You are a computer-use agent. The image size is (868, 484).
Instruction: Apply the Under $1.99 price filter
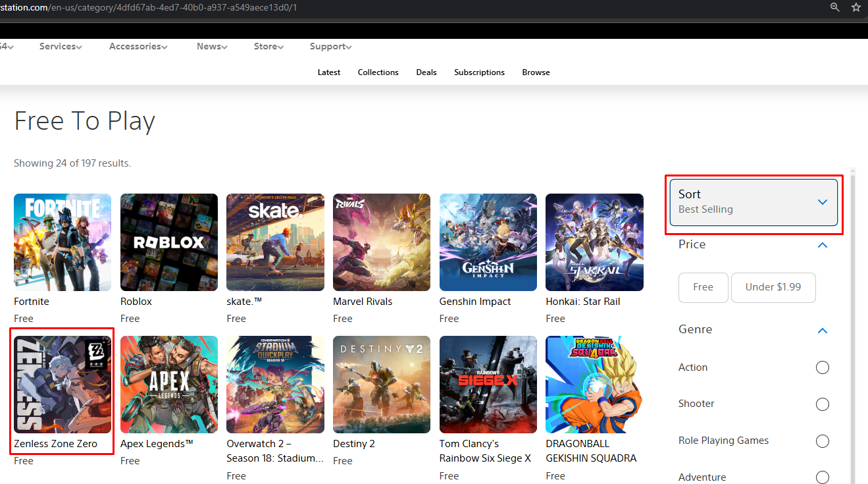pyautogui.click(x=773, y=288)
